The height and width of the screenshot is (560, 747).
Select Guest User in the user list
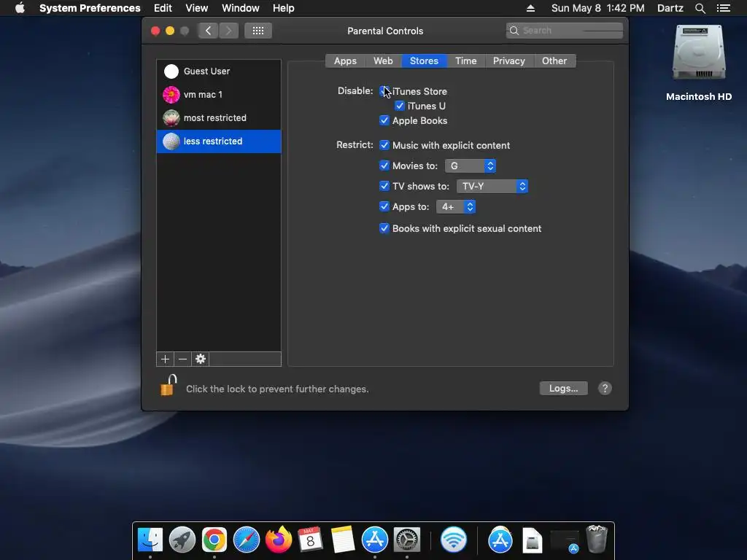click(219, 71)
